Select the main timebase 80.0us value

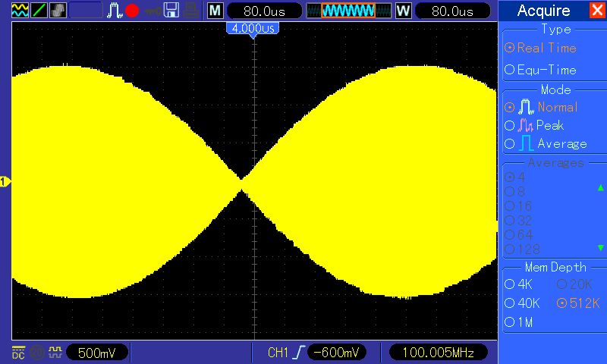264,11
